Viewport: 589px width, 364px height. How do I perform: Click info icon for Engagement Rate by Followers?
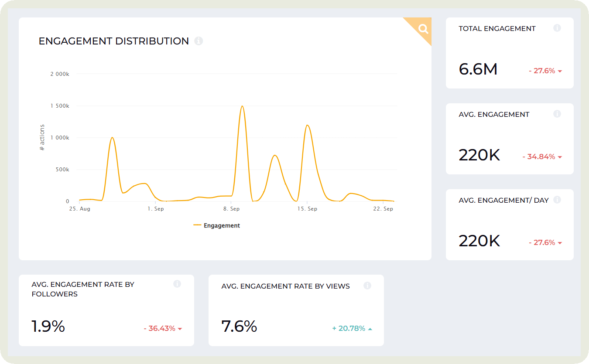click(x=177, y=284)
